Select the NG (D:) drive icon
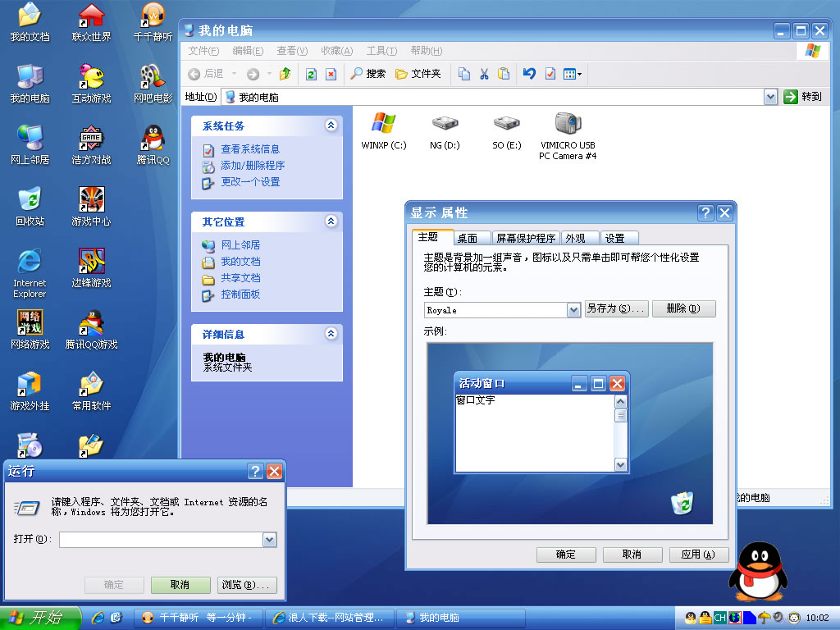 [445, 126]
